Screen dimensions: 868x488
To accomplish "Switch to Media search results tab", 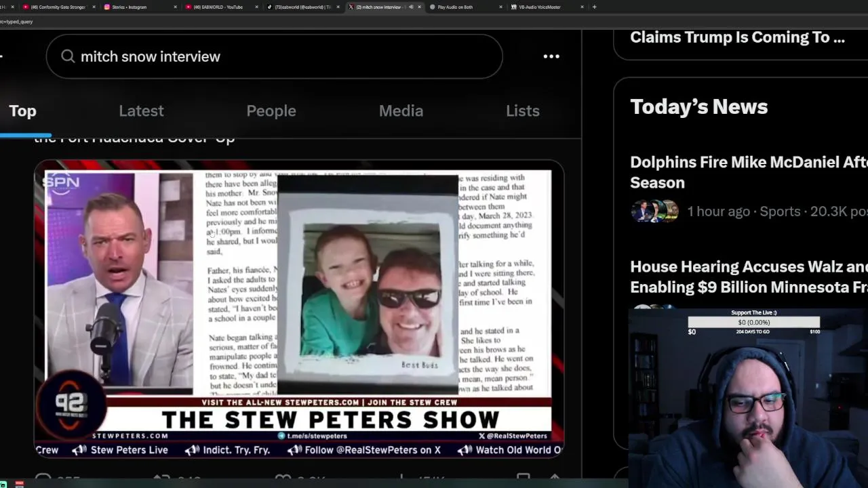I will [x=401, y=111].
